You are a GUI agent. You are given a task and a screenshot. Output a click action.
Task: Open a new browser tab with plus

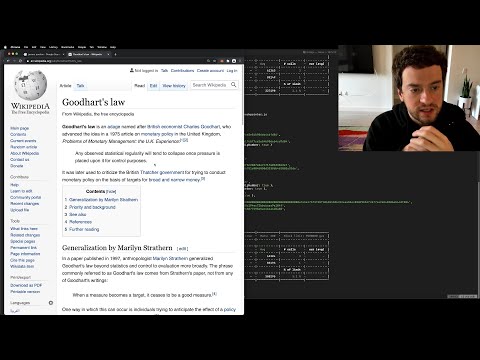point(115,54)
